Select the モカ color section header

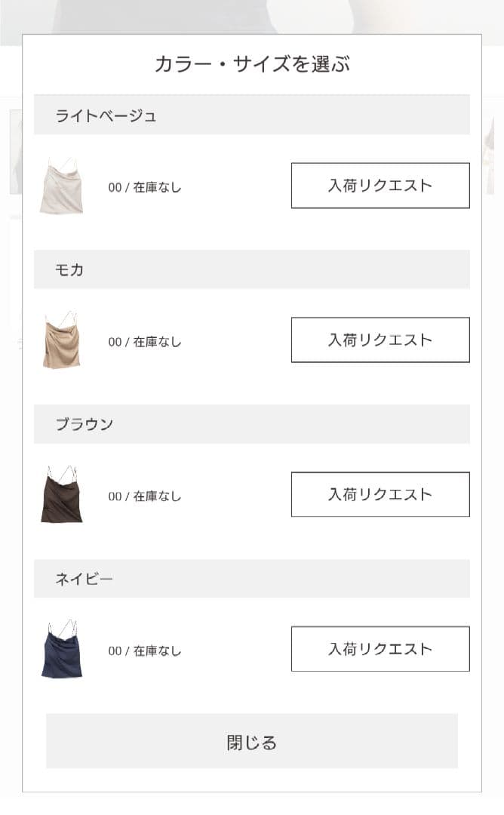click(x=252, y=269)
